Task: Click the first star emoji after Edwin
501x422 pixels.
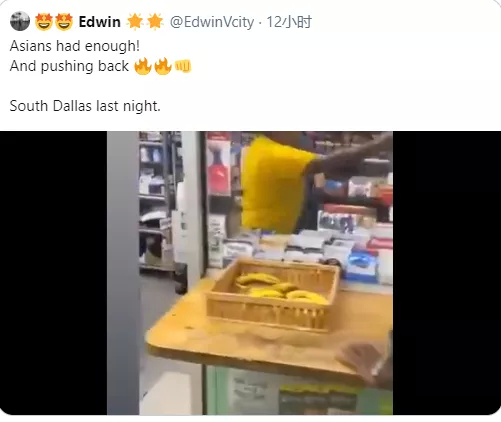Action: [135, 22]
